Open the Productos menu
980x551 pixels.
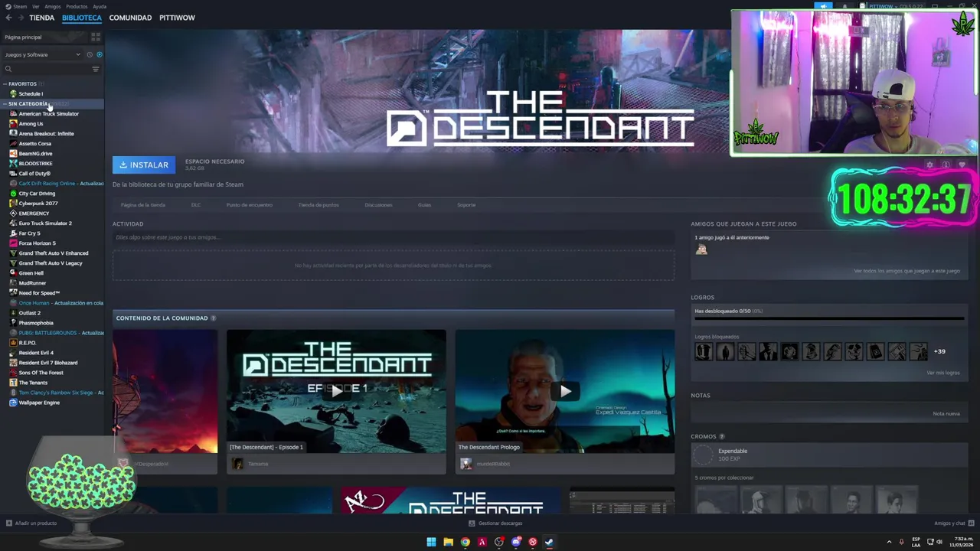click(77, 6)
